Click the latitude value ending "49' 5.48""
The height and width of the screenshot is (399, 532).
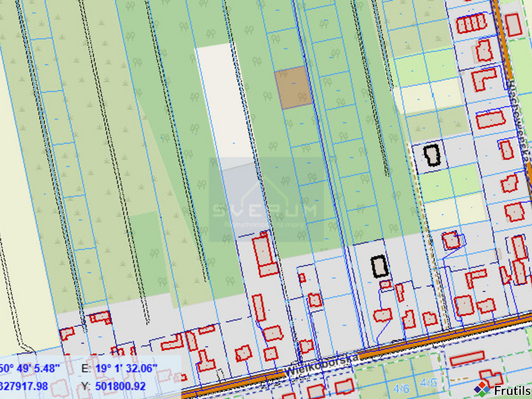pyautogui.click(x=30, y=368)
